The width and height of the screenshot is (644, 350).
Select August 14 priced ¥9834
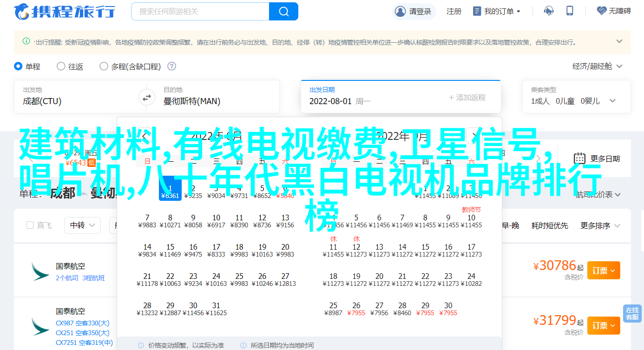click(147, 250)
